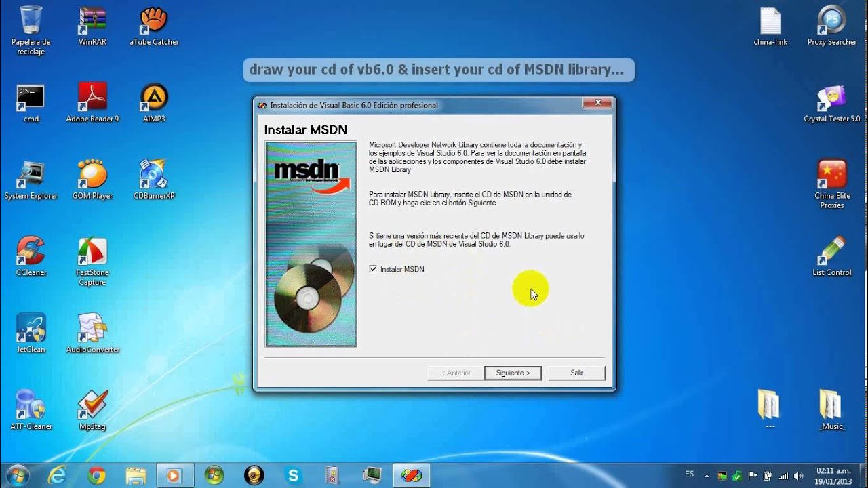Open the GOM Player desktop shortcut
The width and height of the screenshot is (868, 488).
(x=92, y=180)
